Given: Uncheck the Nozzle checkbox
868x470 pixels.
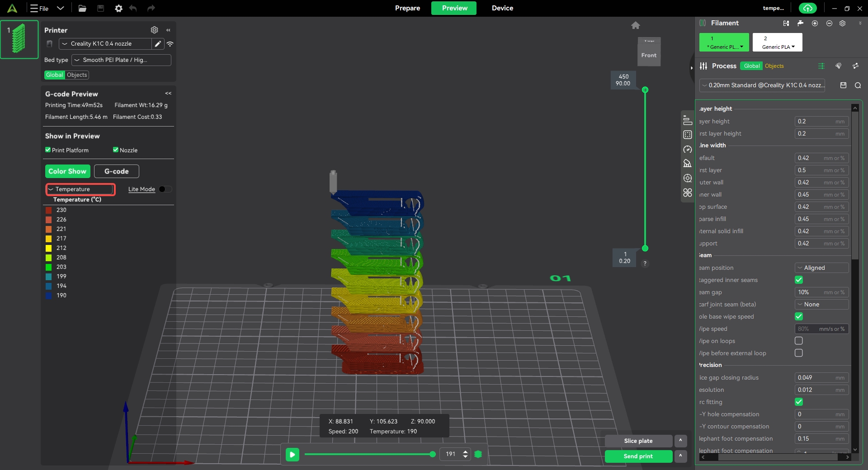Looking at the screenshot, I should (x=116, y=150).
